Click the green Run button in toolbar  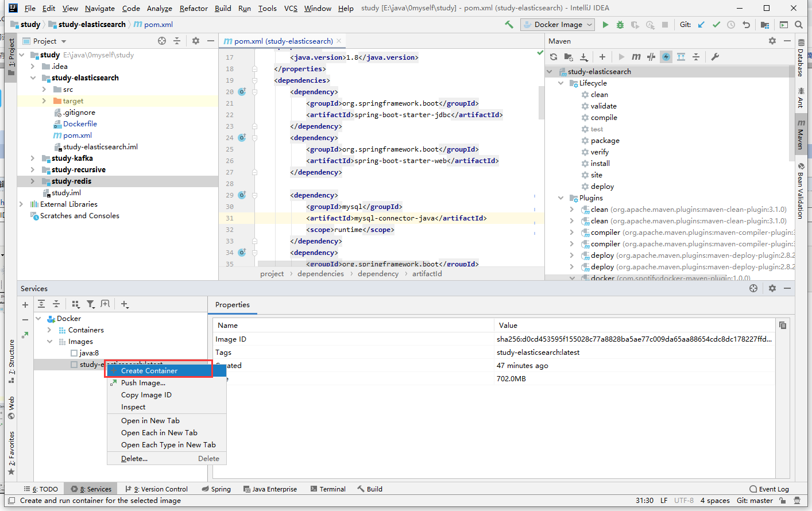[605, 25]
